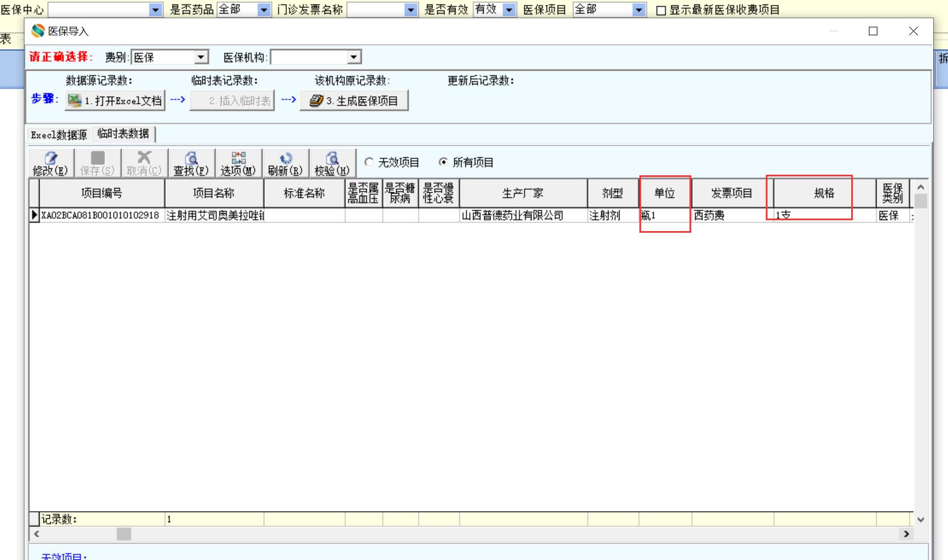This screenshot has width=948, height=560.
Task: Open the 医保机构 dropdown
Action: [x=354, y=57]
